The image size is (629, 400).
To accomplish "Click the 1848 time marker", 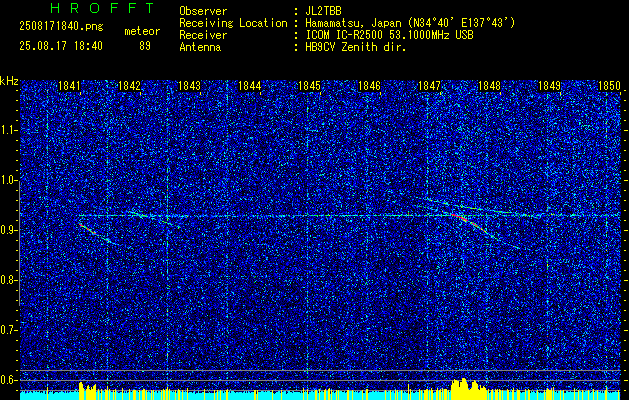I will click(489, 86).
